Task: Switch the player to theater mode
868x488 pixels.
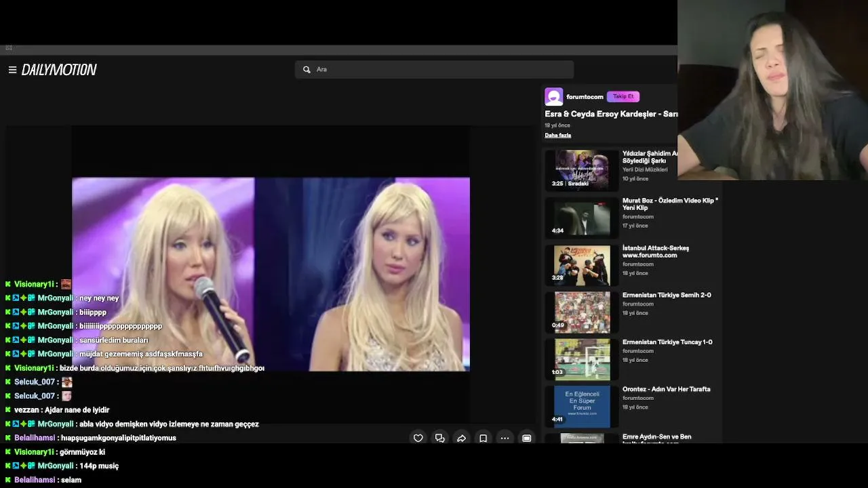Action: click(x=527, y=439)
